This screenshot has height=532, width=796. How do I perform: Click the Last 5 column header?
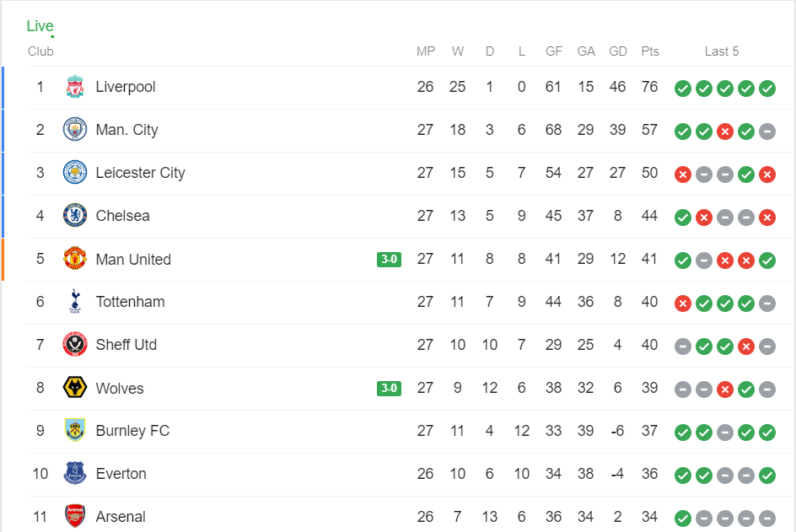point(722,51)
